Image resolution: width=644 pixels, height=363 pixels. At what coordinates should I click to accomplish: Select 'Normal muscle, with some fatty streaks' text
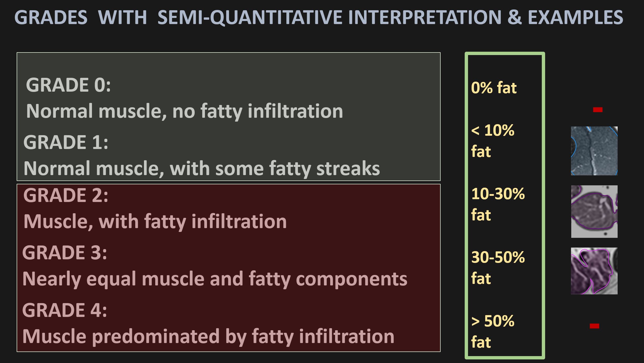tap(202, 168)
